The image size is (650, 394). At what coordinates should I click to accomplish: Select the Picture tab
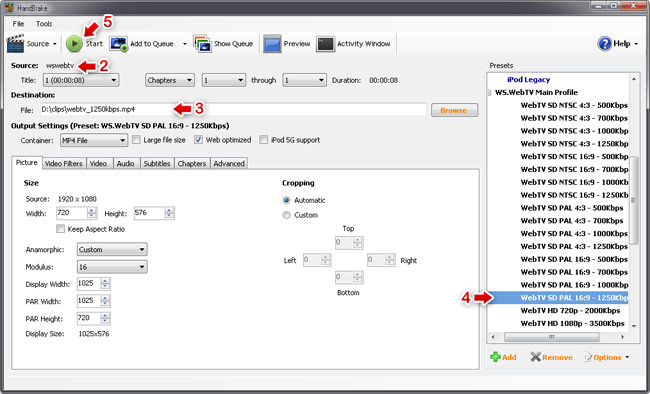coord(27,163)
